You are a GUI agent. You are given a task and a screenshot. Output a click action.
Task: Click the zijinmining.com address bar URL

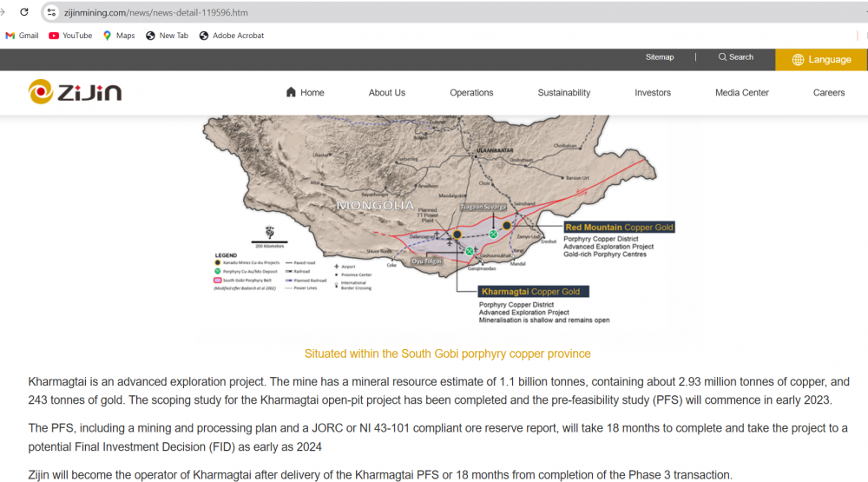tap(155, 12)
